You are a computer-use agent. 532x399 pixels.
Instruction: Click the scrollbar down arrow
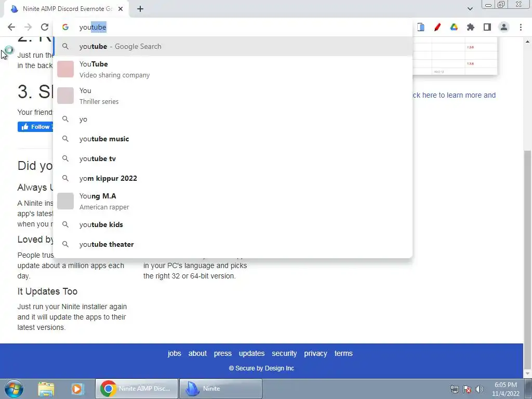pyautogui.click(x=527, y=374)
